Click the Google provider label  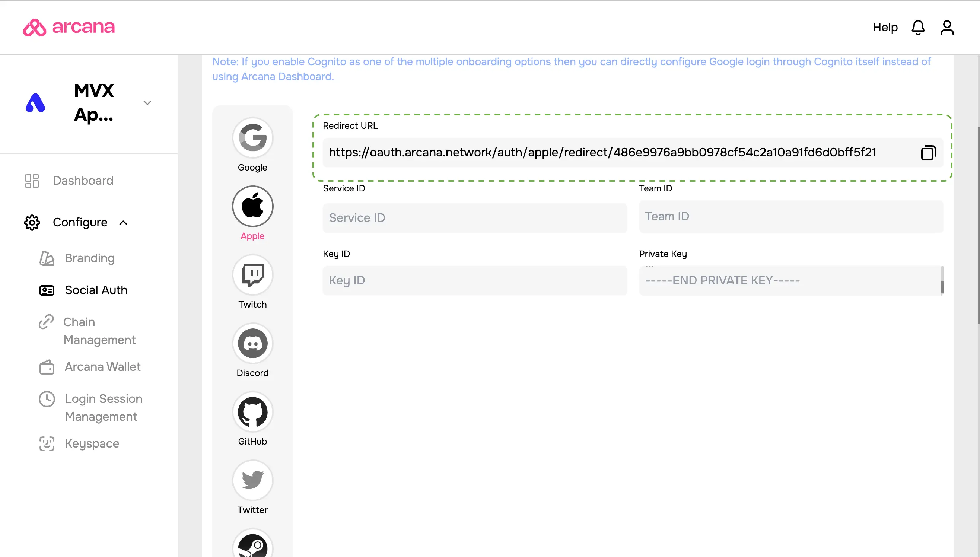pos(252,168)
